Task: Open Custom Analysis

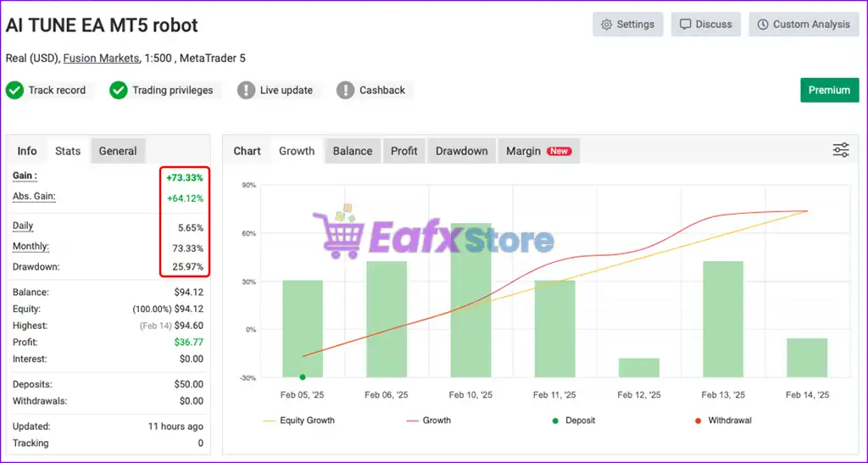Action: coord(804,25)
